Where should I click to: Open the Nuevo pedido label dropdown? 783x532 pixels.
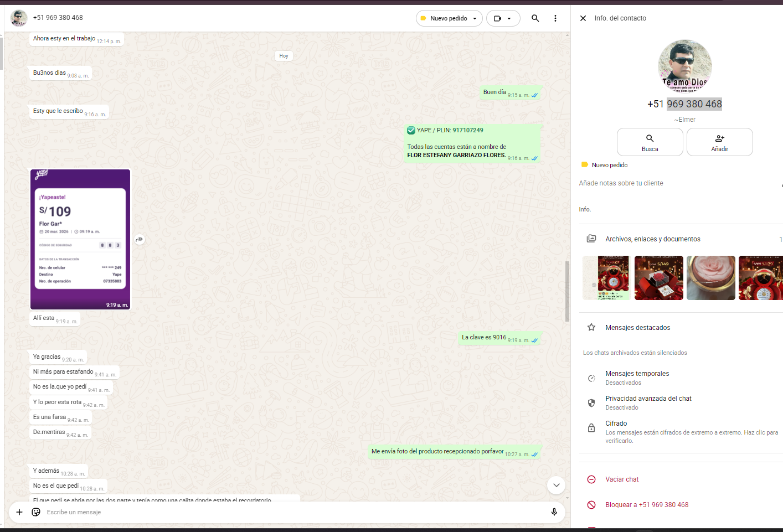coord(449,18)
